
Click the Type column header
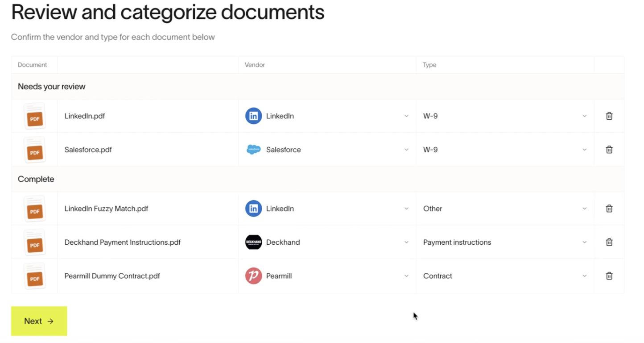[429, 65]
